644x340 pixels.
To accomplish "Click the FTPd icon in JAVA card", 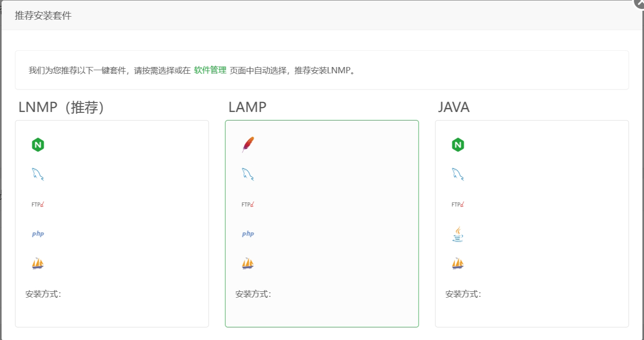I will (458, 204).
